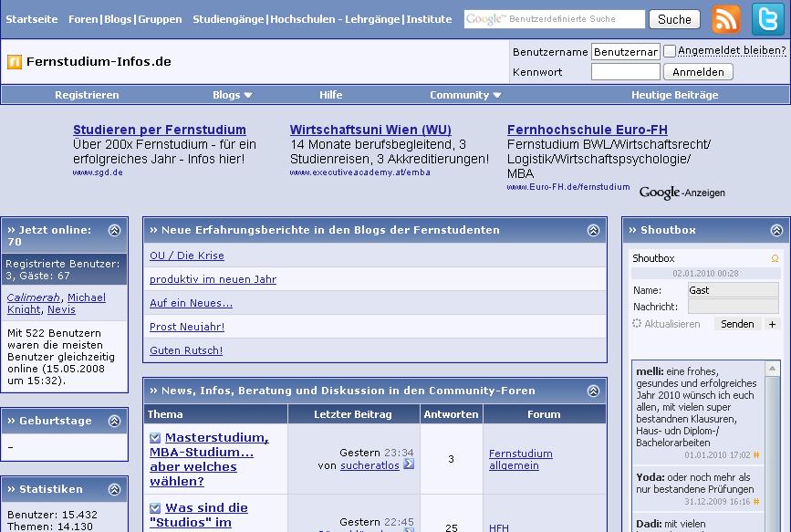
Task: Click the hash icon on melli's shout
Action: pyautogui.click(x=756, y=455)
